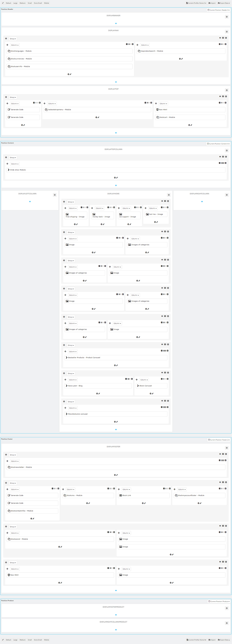Viewport: 232px width, 644px height.
Task: Select the Block Link widget in the footer
Action: (x=144, y=495)
